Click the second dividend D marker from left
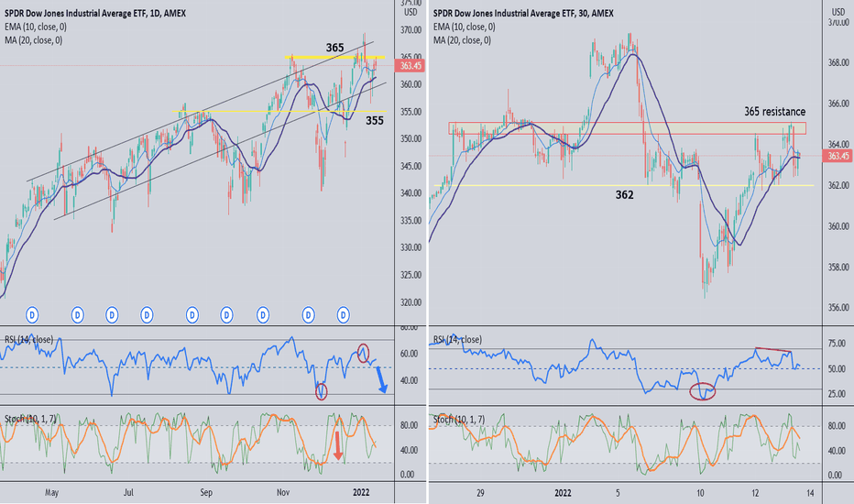This screenshot has width=854, height=504. click(77, 314)
